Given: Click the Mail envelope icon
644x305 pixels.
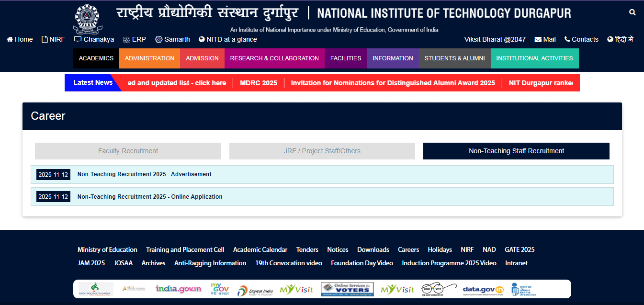Looking at the screenshot, I should [539, 39].
